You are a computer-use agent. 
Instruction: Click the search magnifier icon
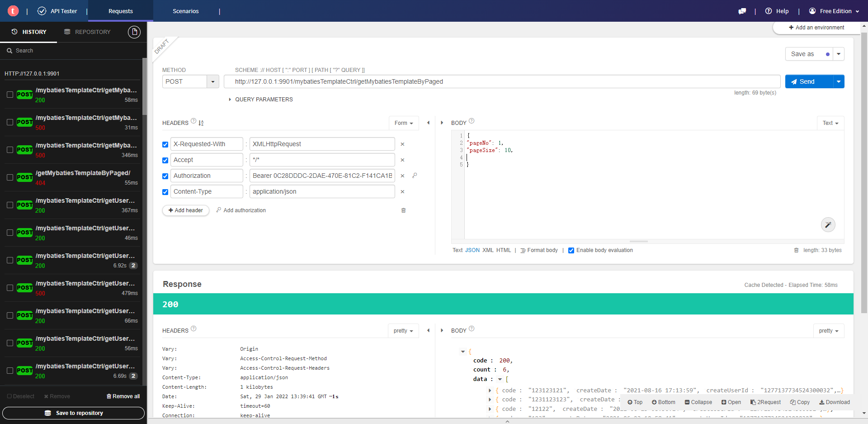(9, 51)
